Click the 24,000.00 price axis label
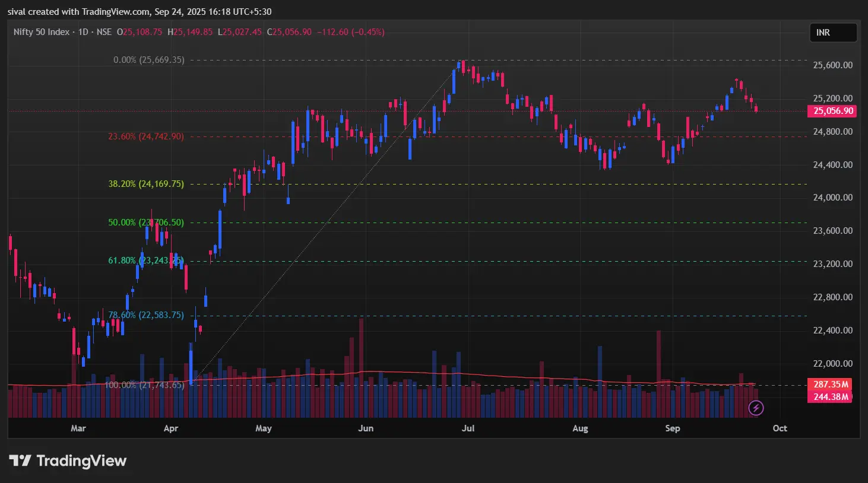Screen dimensions: 868x483 [832, 198]
